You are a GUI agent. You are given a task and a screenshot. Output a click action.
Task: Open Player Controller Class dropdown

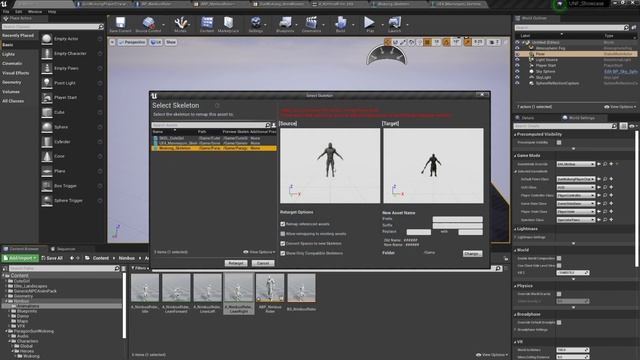[x=576, y=196]
